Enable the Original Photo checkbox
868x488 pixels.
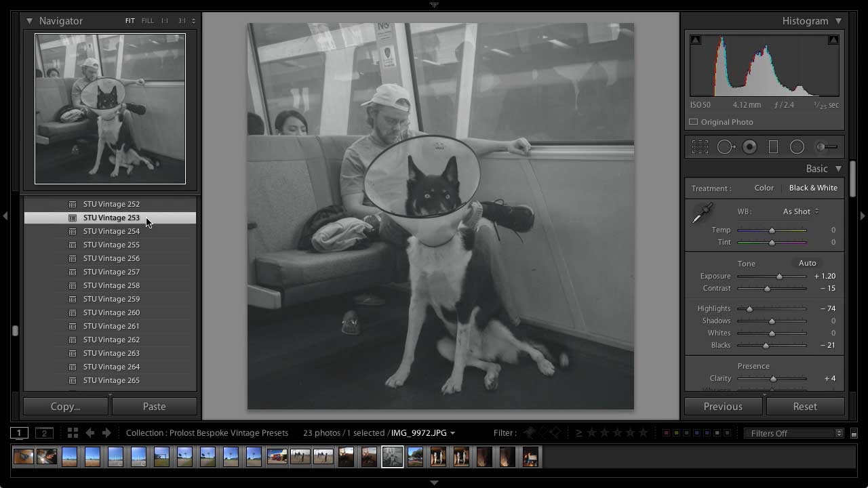[693, 122]
